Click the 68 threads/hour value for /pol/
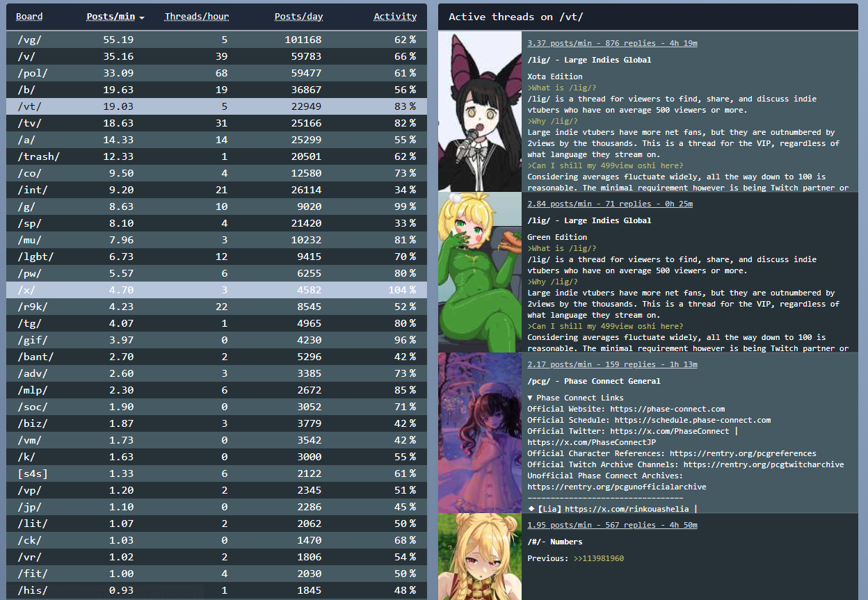 (x=222, y=73)
